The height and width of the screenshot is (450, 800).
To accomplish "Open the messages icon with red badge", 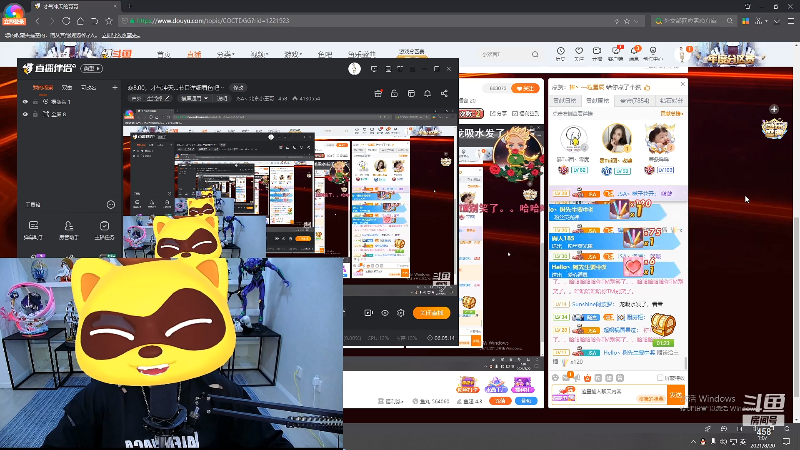I will pos(635,51).
